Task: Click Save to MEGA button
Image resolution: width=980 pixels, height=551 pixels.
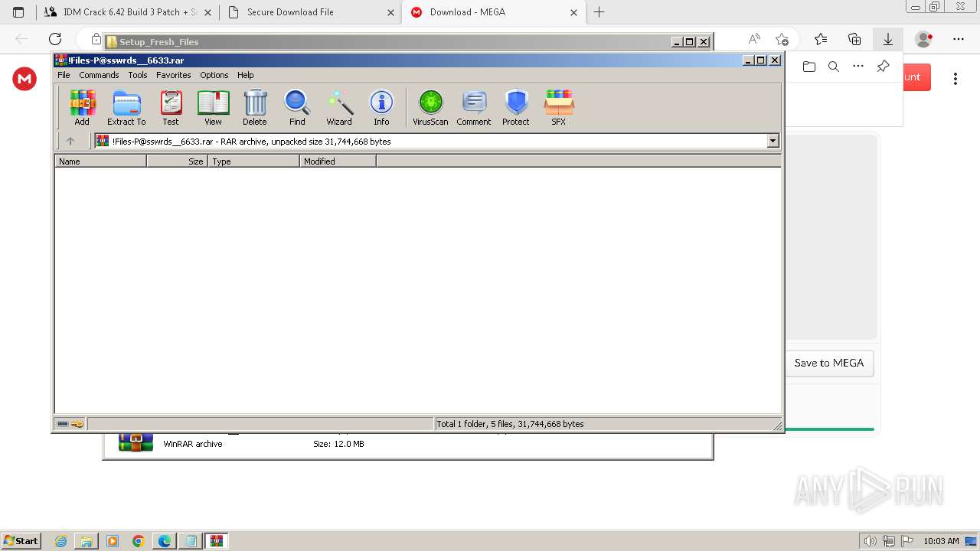Action: [829, 363]
